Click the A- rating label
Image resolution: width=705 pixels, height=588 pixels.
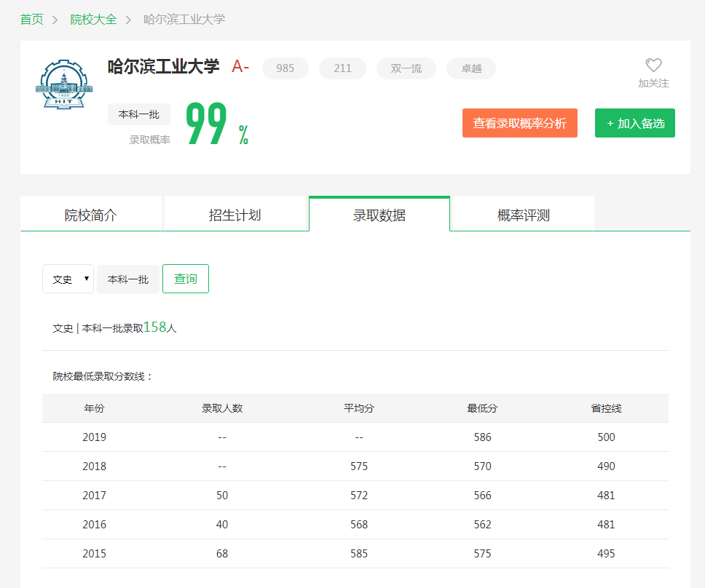pyautogui.click(x=240, y=66)
